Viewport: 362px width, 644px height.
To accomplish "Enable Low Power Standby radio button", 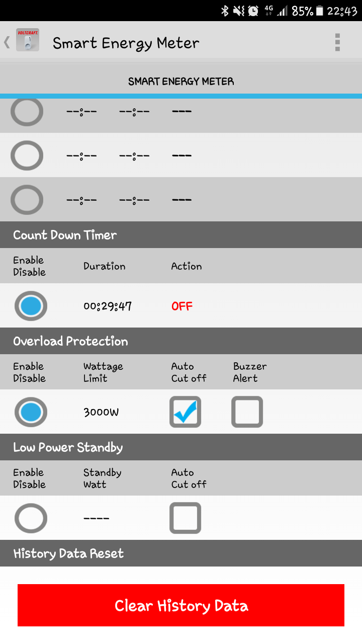I will 31,518.
